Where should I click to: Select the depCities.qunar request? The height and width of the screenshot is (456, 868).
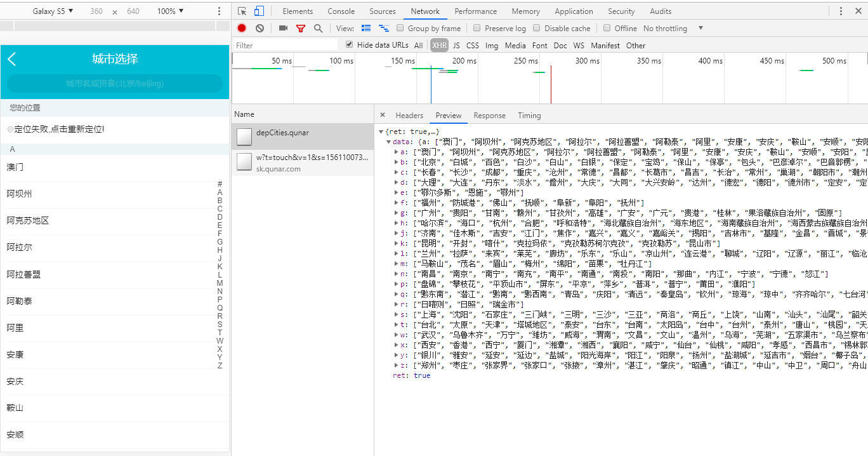click(282, 133)
